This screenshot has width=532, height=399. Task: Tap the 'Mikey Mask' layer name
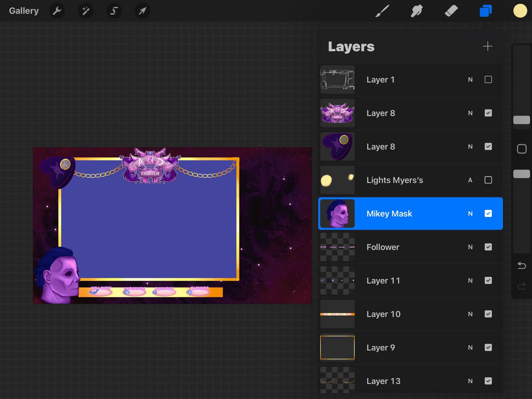(x=389, y=214)
